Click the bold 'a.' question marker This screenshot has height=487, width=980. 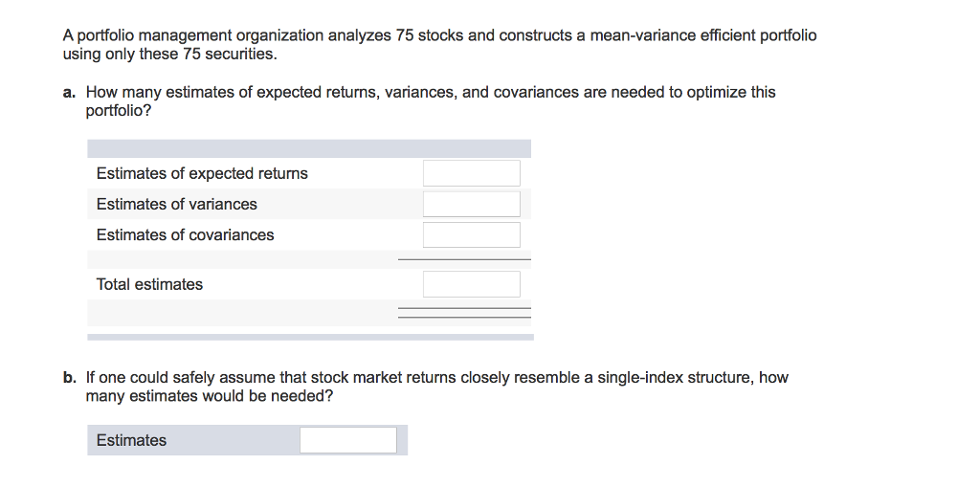tap(69, 93)
